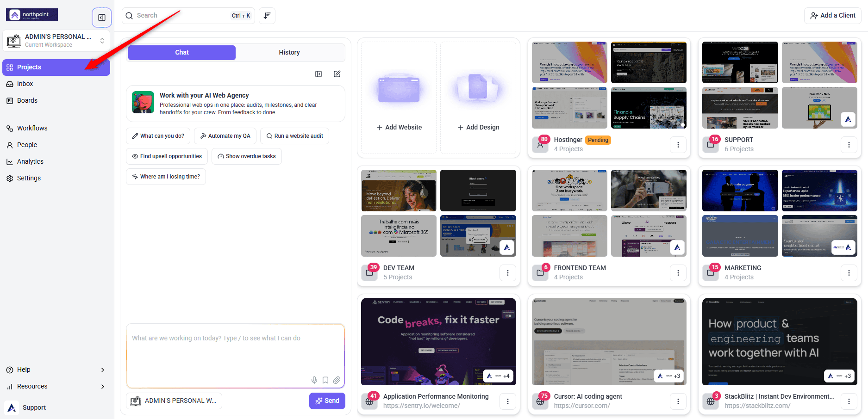The width and height of the screenshot is (868, 419).
Task: Start a new chat with the compose icon
Action: coord(337,74)
